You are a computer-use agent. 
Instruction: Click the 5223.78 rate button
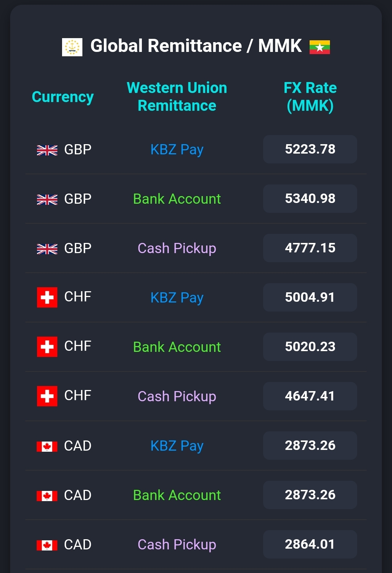click(310, 149)
